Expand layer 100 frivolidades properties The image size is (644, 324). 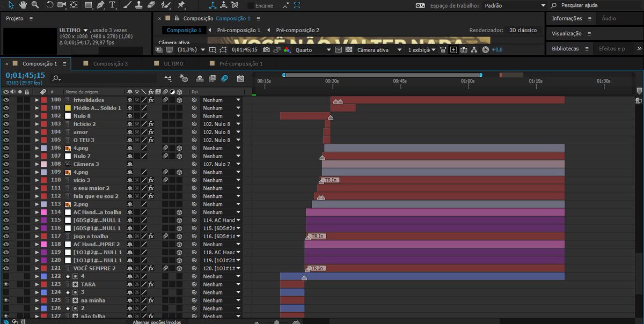coord(37,100)
